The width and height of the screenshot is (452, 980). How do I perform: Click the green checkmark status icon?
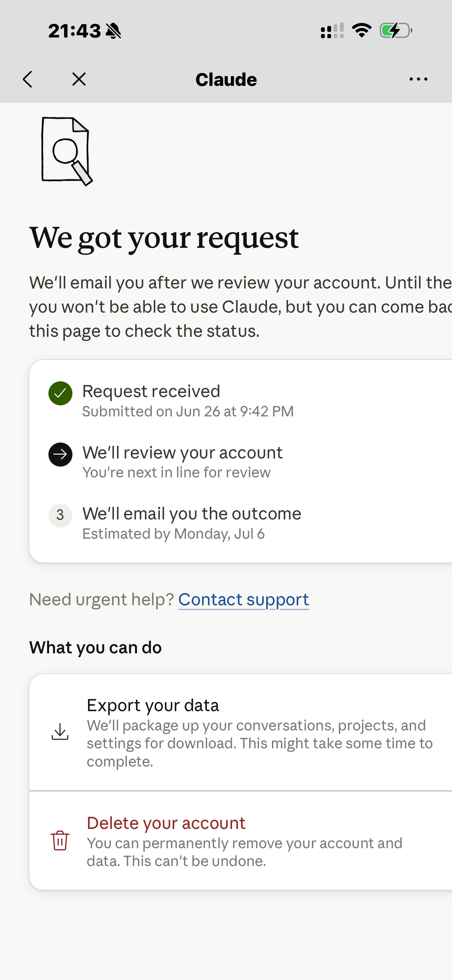point(61,393)
